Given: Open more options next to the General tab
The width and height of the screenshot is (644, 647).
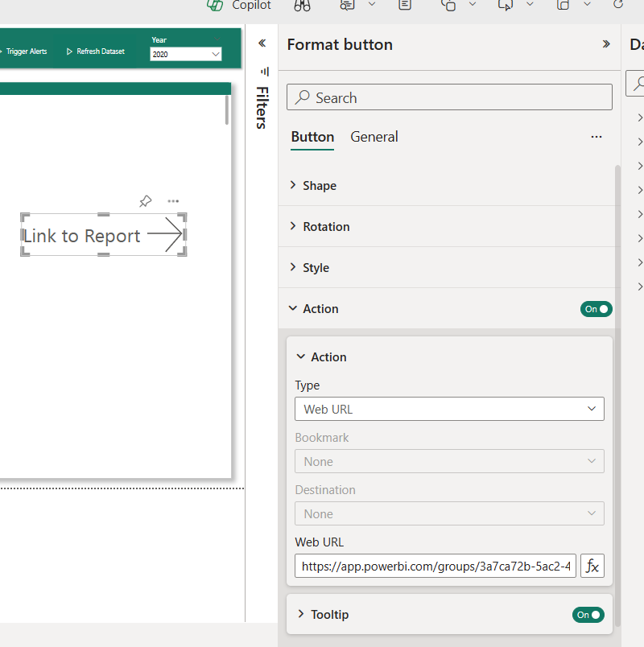Looking at the screenshot, I should (597, 137).
